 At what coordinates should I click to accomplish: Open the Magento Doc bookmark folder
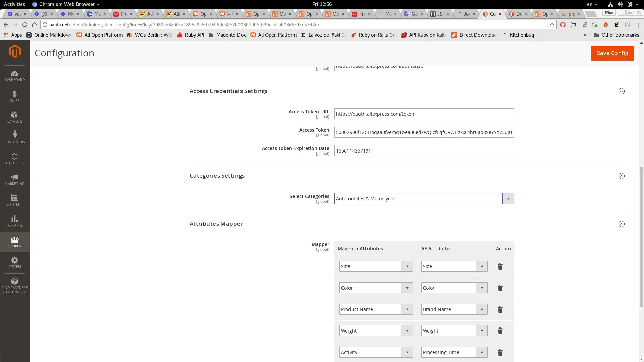point(227,35)
